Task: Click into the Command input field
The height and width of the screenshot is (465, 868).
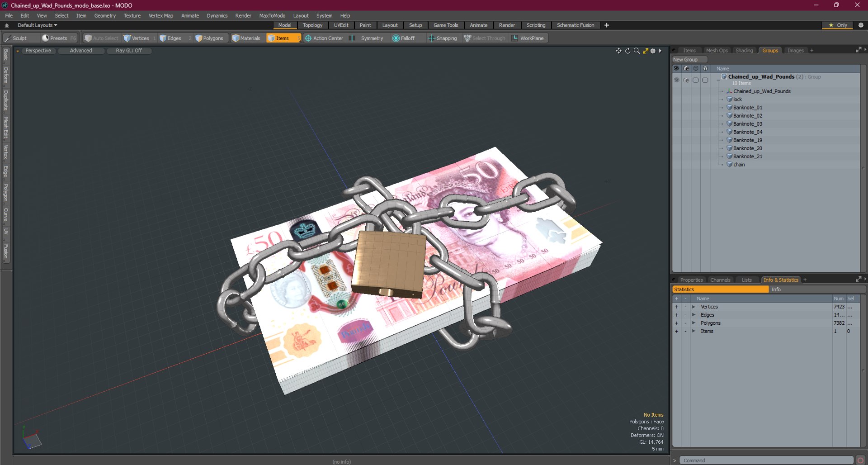Action: [766, 460]
